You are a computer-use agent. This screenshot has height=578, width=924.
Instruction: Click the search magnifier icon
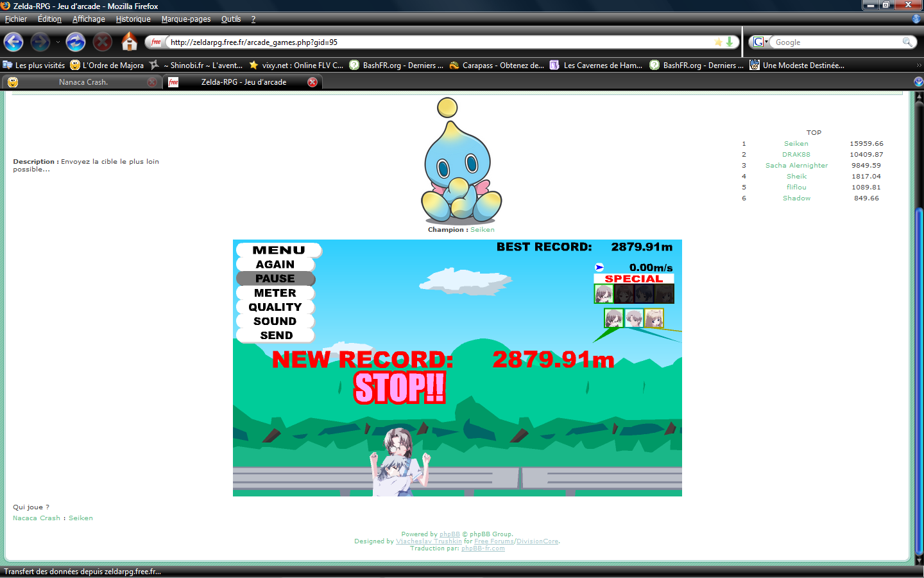coord(907,42)
